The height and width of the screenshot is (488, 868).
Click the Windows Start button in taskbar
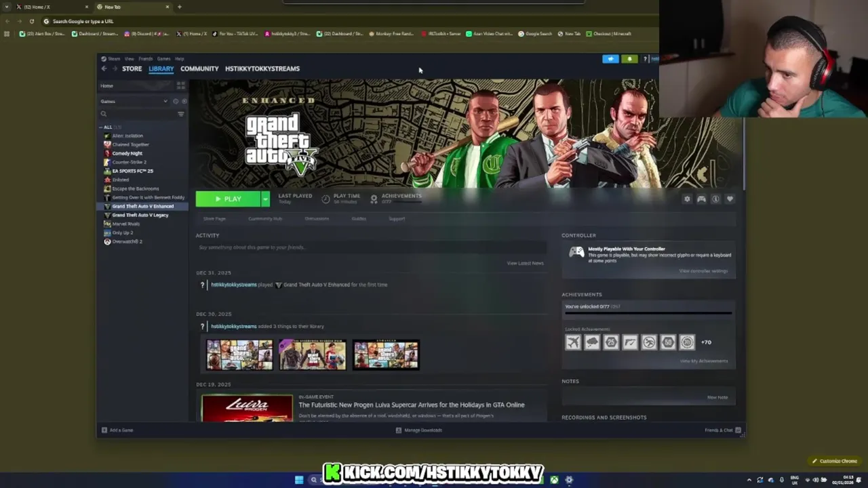299,480
